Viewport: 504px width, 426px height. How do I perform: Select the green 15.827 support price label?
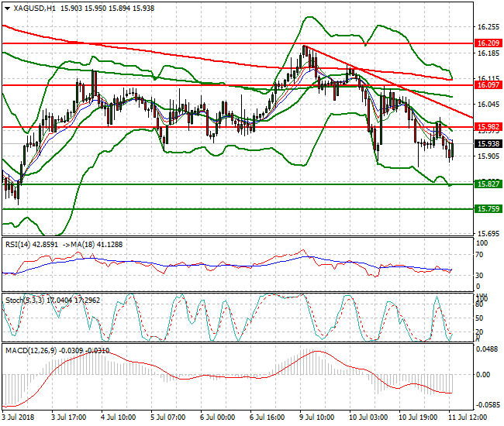point(488,184)
